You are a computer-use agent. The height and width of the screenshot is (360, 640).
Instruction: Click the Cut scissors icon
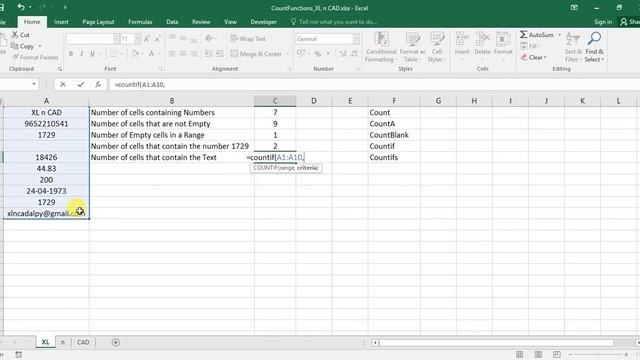tap(15, 35)
